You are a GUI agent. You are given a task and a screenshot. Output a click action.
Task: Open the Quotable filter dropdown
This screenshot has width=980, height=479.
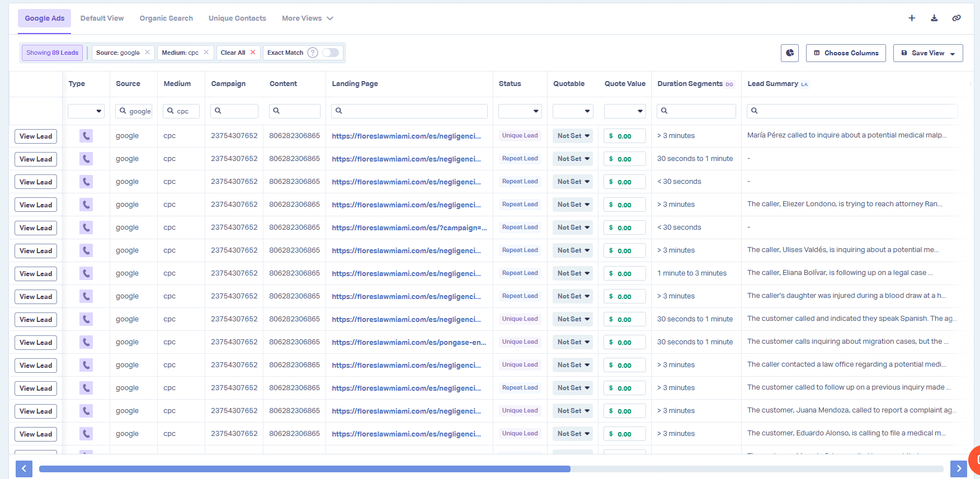point(573,111)
